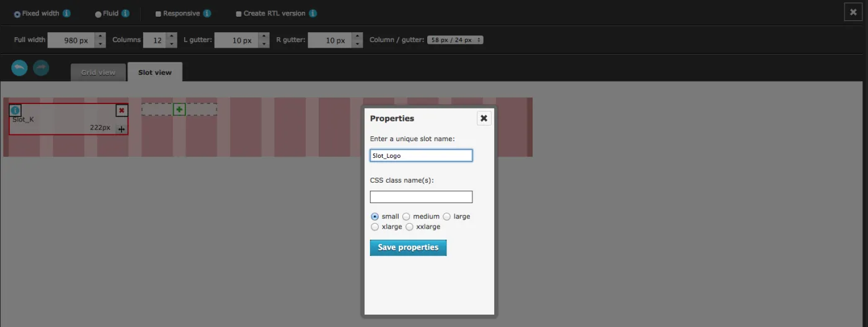Increase R gutter with up arrow
The height and width of the screenshot is (327, 868).
(357, 36)
